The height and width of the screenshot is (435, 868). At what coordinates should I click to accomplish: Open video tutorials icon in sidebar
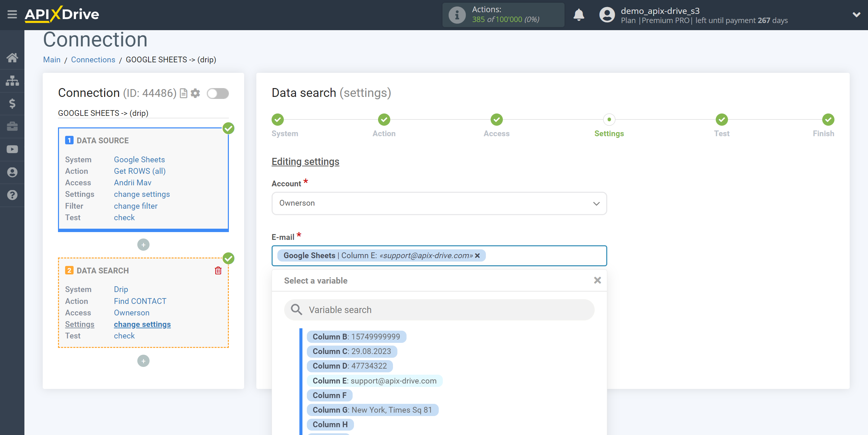click(12, 149)
